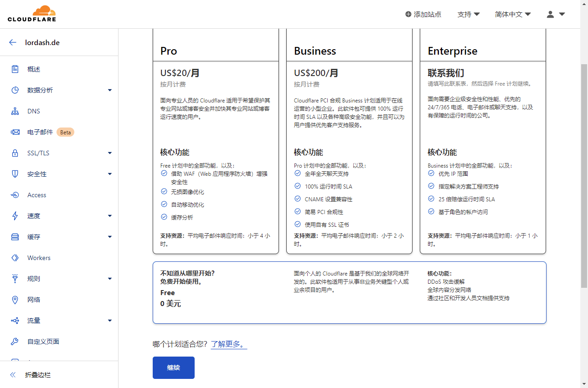
Task: Expand the 规则 submenu arrow
Action: [110, 279]
